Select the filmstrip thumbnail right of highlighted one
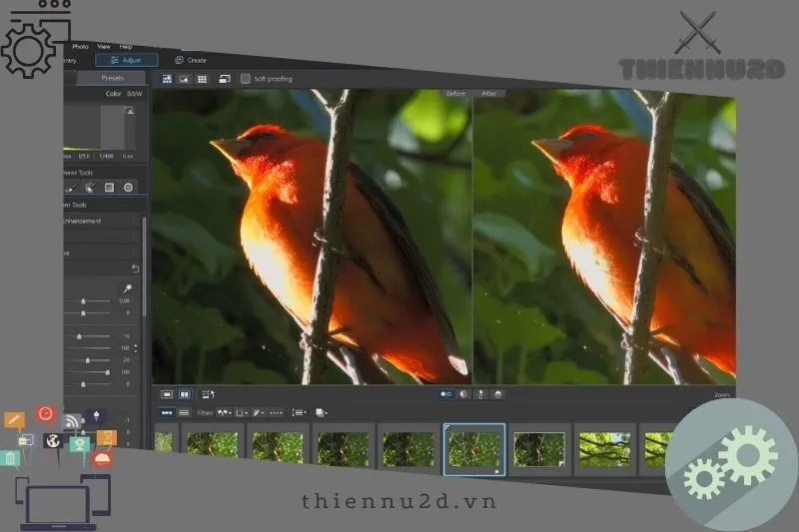Image resolution: width=799 pixels, height=532 pixels. tap(539, 449)
